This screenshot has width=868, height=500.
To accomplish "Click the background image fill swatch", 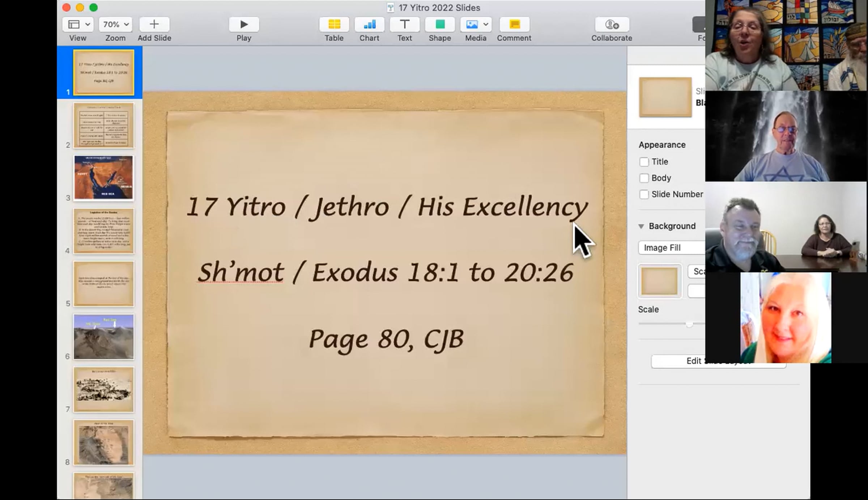I will [659, 281].
